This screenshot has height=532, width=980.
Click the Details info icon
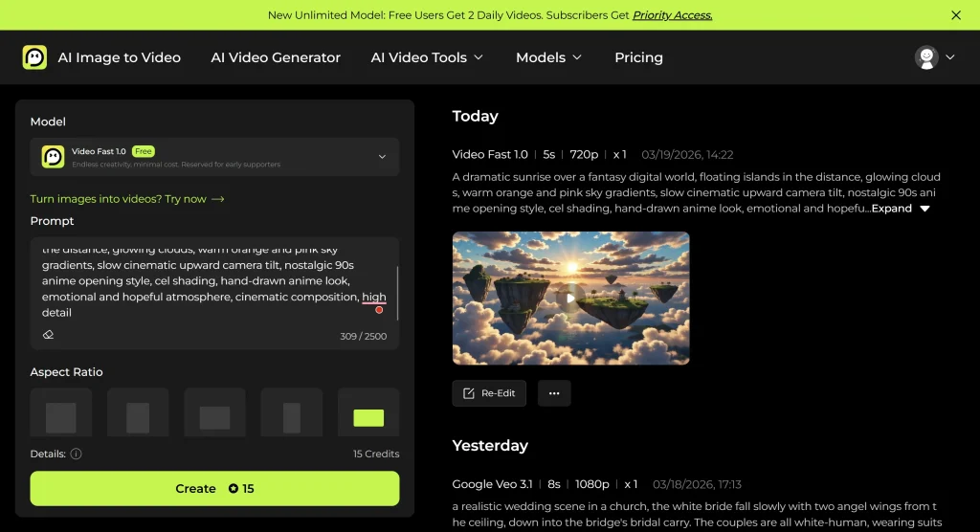[77, 454]
